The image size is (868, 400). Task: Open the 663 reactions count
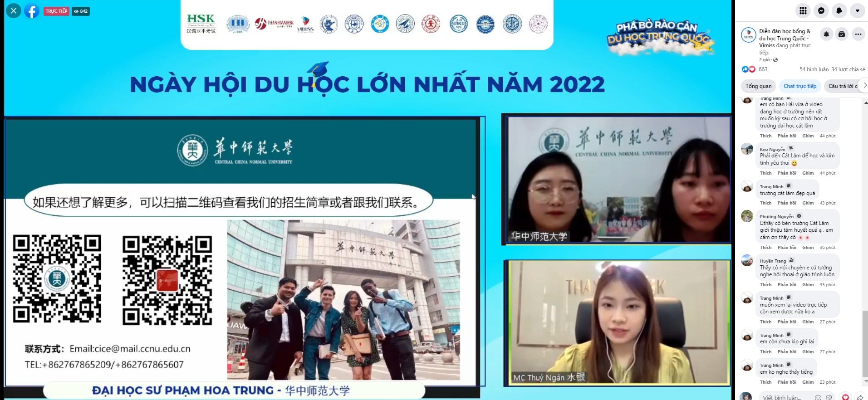click(763, 69)
